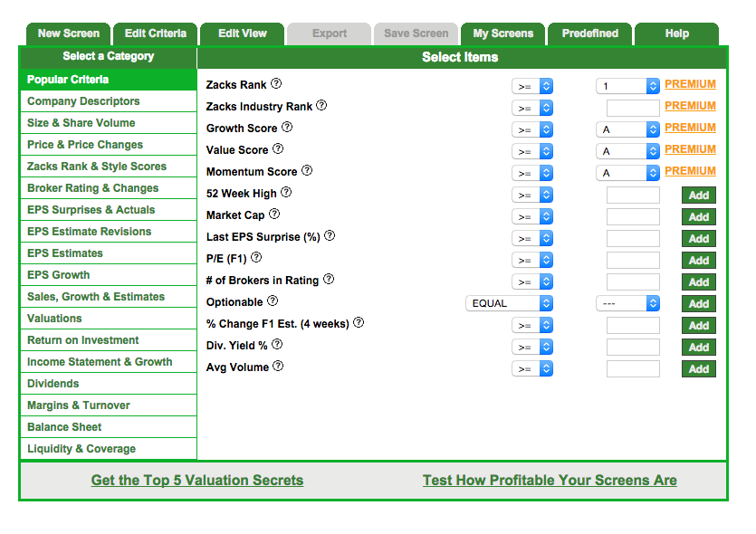Screen dimensions: 756x534
Task: Open Last EPS Surprise (%) help icon
Action: click(330, 235)
